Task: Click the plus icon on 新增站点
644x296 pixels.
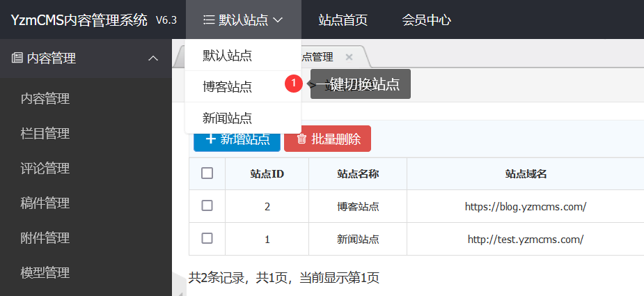Action: pos(210,139)
